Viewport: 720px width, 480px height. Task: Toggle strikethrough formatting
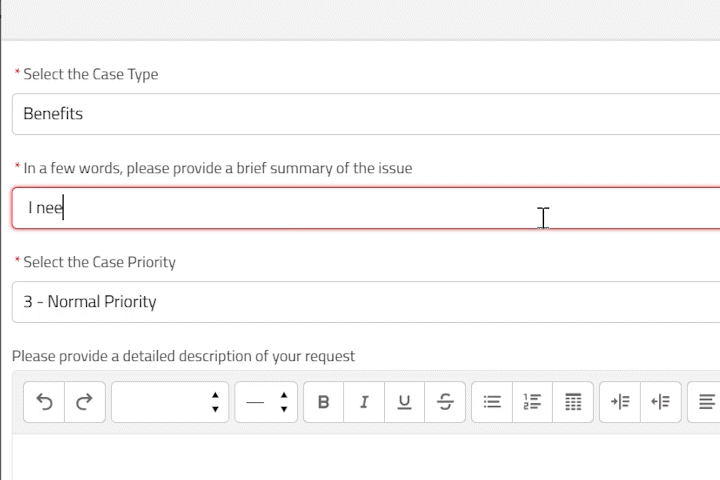pos(445,402)
